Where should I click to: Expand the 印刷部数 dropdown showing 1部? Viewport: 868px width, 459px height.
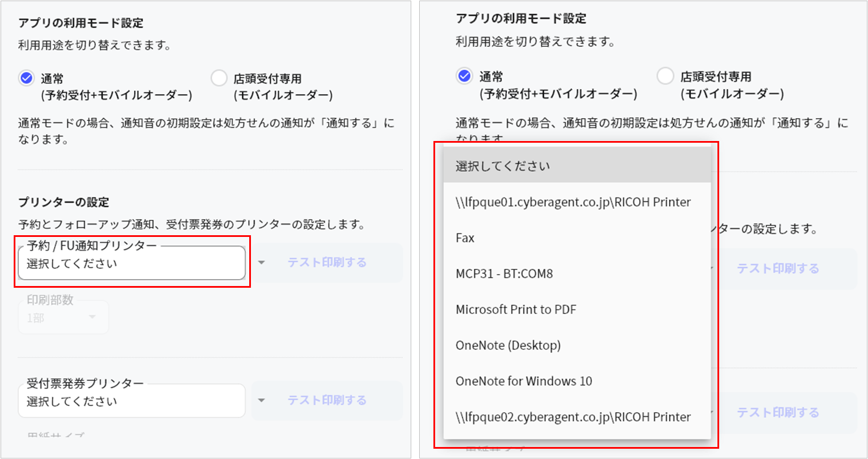point(63,317)
